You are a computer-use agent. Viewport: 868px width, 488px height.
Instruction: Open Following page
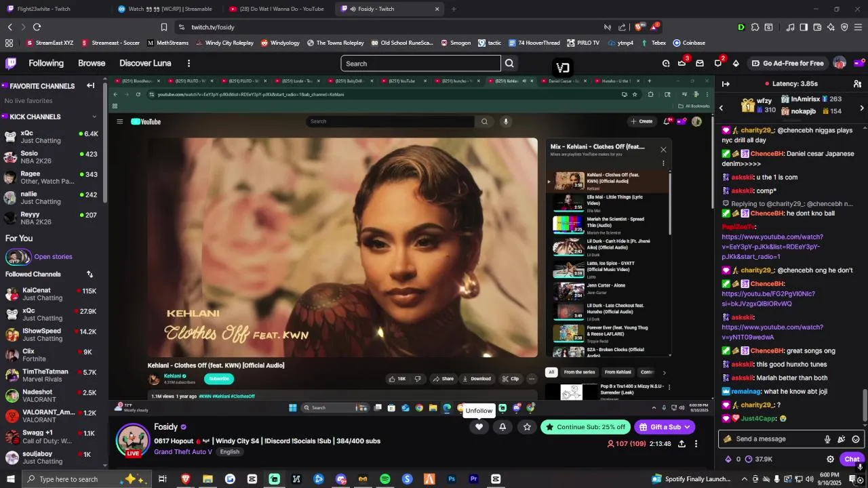pyautogui.click(x=46, y=63)
